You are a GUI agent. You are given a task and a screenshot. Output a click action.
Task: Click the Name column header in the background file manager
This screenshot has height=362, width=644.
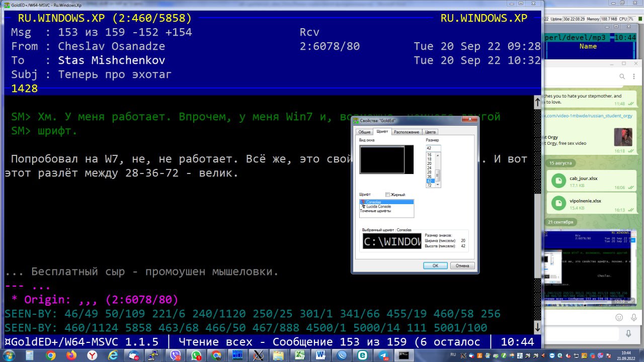coord(588,46)
